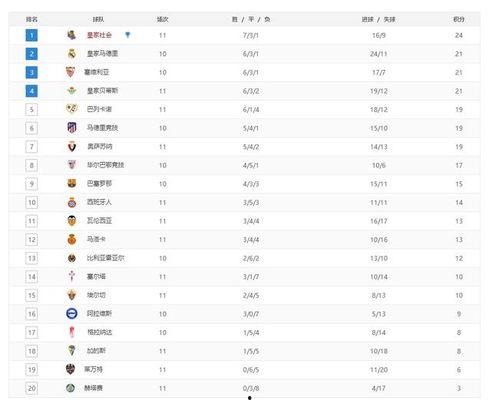This screenshot has width=499, height=404.
Task: Click the Atlético Madrid crest icon
Action: click(72, 128)
